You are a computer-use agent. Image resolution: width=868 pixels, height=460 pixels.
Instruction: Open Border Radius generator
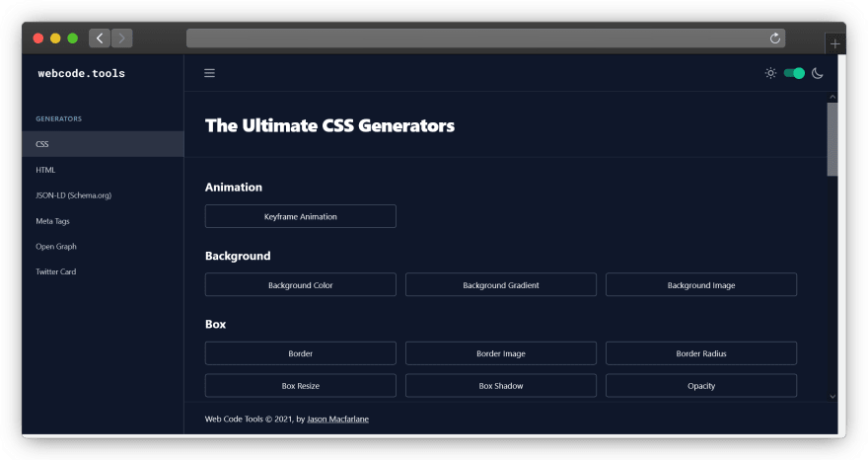point(701,353)
